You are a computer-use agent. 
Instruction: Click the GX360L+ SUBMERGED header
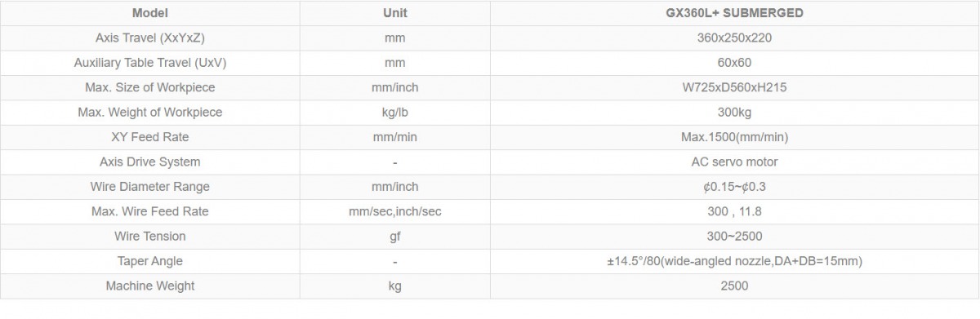coord(734,13)
